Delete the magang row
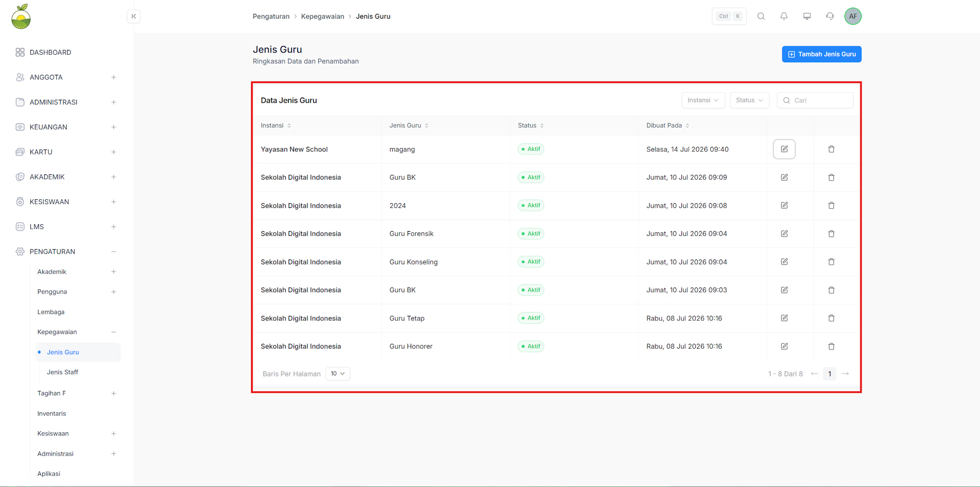 coord(831,149)
